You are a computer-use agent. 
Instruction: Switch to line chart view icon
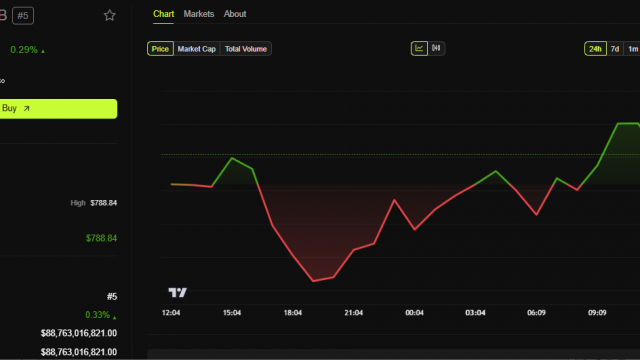419,49
